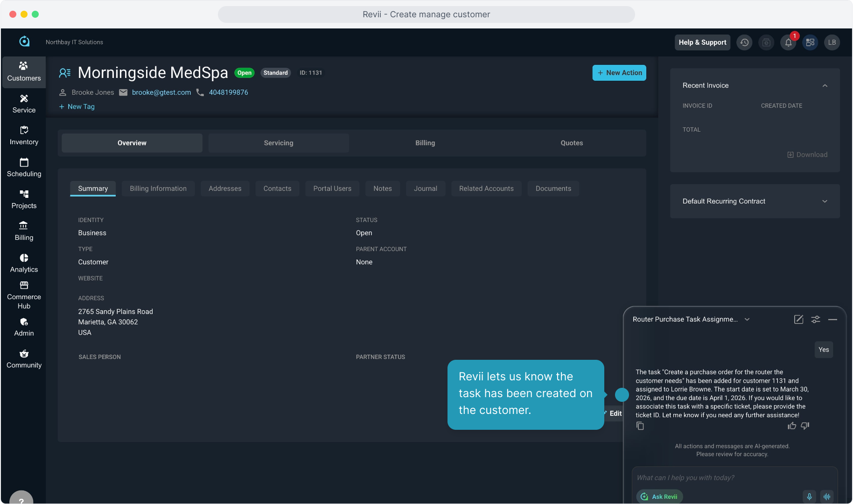Image resolution: width=853 pixels, height=504 pixels.
Task: Switch to the Billing tab
Action: 425,143
